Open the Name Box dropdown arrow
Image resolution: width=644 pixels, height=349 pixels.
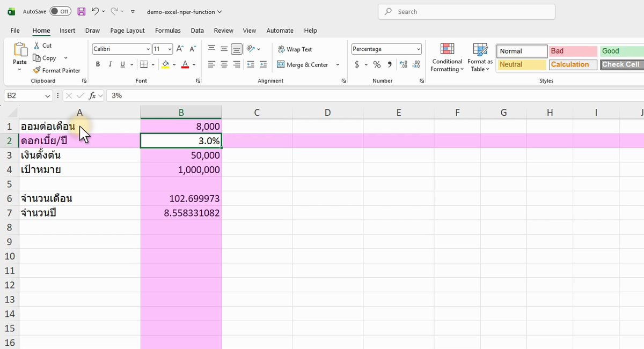(48, 95)
